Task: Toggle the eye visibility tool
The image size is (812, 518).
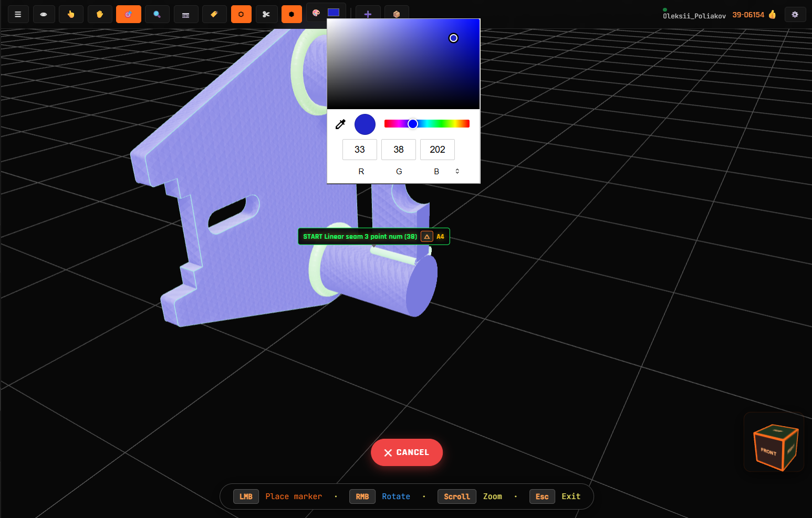Action: (x=44, y=14)
